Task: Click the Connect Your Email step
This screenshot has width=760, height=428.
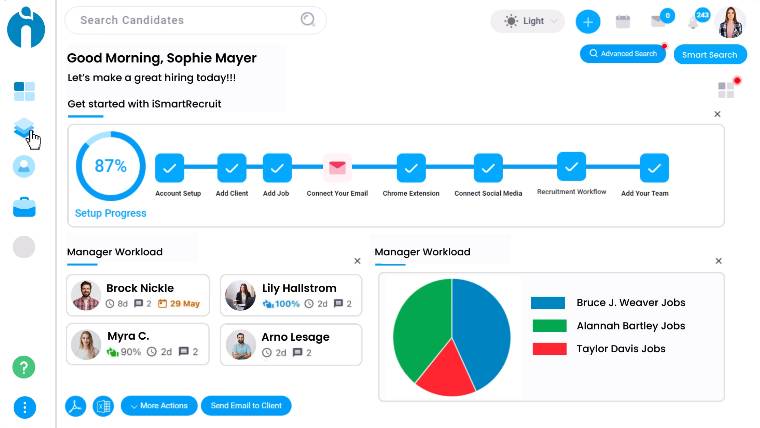Action: (337, 168)
